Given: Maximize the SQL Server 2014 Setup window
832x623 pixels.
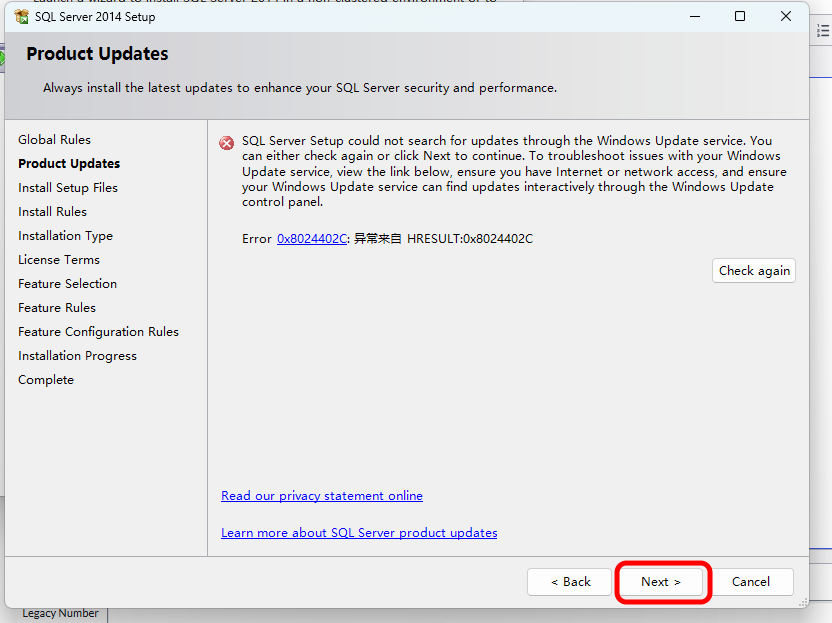Looking at the screenshot, I should pyautogui.click(x=740, y=16).
